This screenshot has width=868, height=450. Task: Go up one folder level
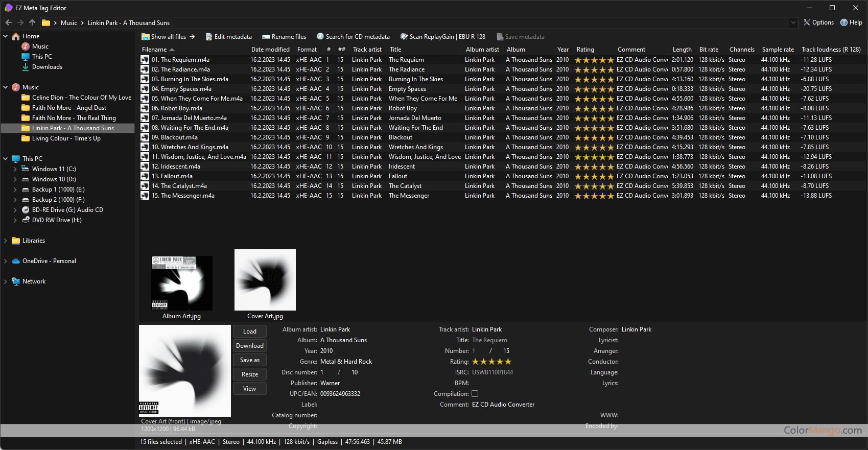click(x=32, y=22)
